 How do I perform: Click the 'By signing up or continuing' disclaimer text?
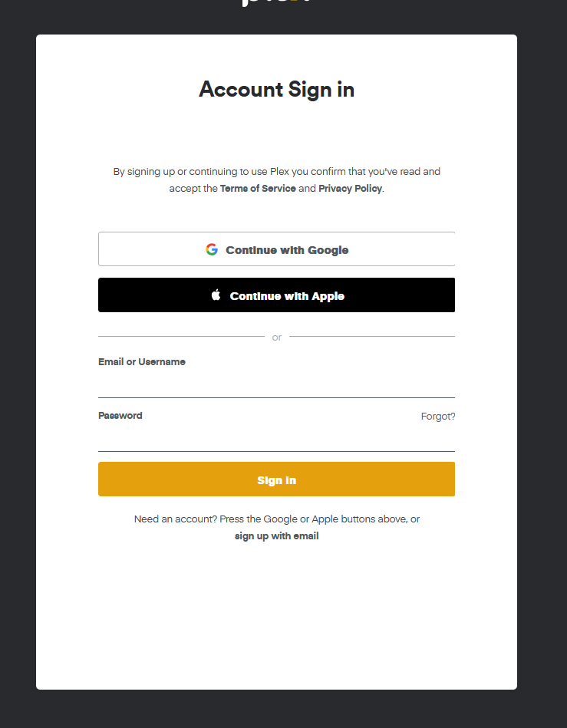pyautogui.click(x=276, y=172)
